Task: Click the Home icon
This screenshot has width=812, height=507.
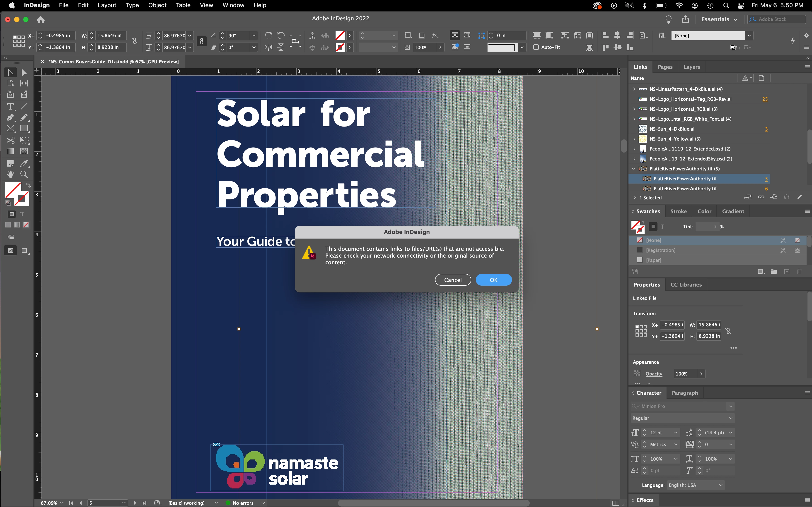Action: pyautogui.click(x=41, y=19)
